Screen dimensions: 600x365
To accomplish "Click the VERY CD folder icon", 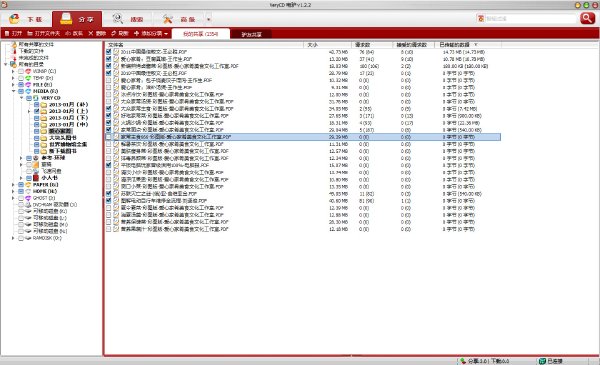I will pyautogui.click(x=36, y=98).
